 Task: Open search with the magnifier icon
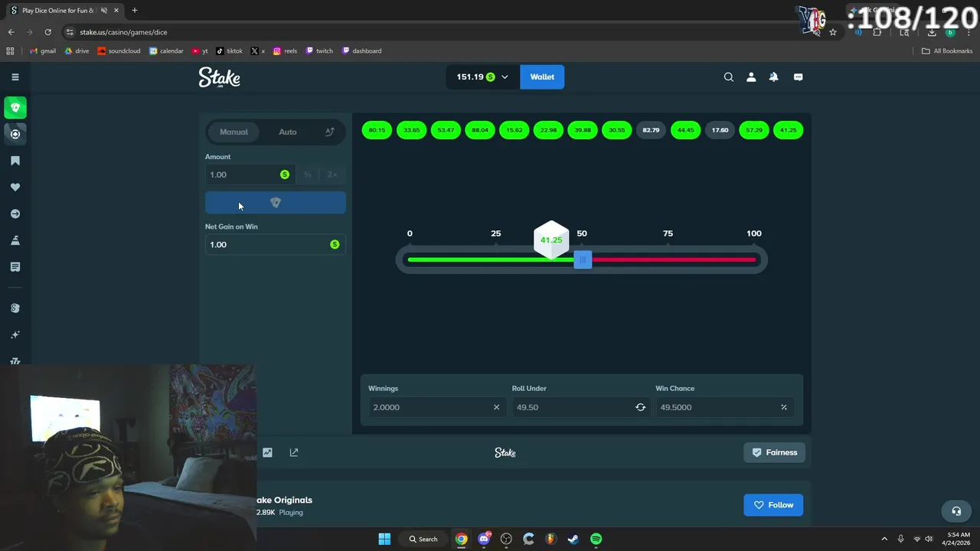(729, 77)
